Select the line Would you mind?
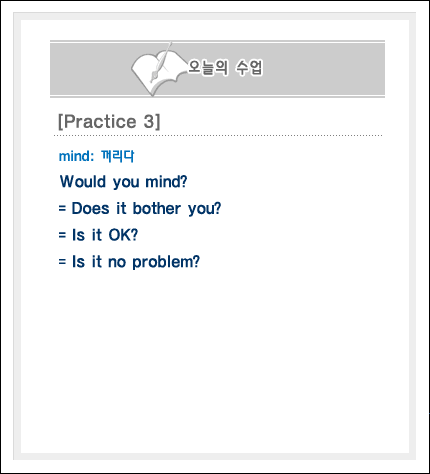 coord(123,182)
